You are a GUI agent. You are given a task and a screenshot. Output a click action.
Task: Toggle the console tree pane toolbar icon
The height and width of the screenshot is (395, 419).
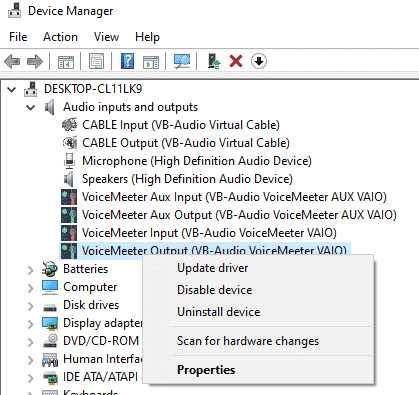[x=66, y=62]
